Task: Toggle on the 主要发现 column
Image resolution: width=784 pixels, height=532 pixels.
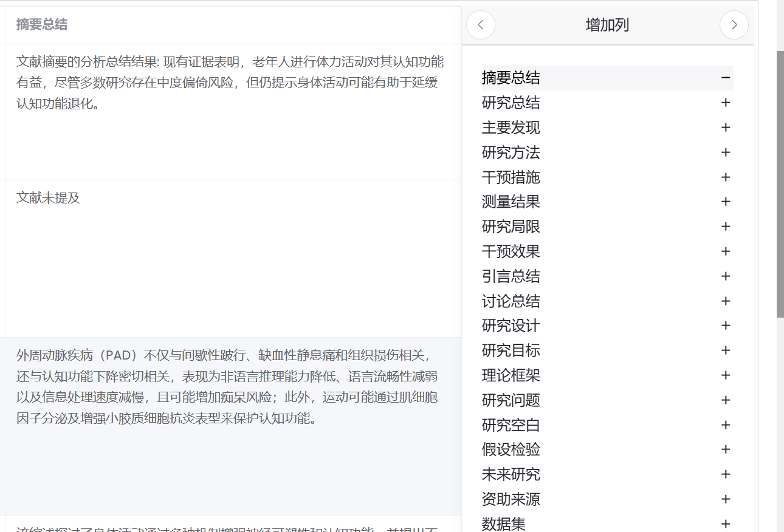Action: point(726,128)
